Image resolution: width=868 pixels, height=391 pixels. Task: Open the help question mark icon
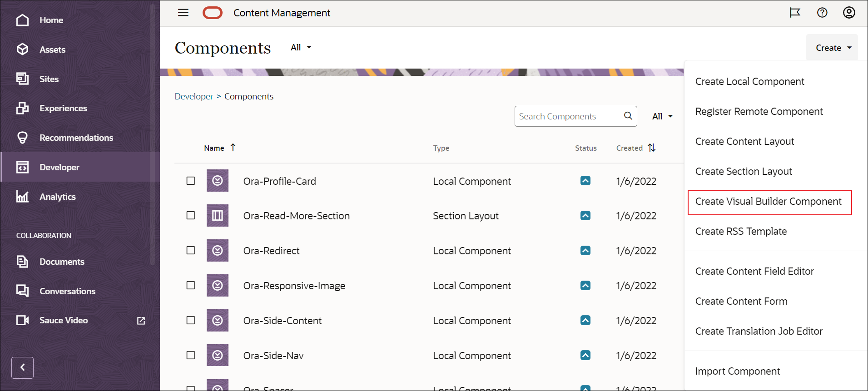[822, 13]
